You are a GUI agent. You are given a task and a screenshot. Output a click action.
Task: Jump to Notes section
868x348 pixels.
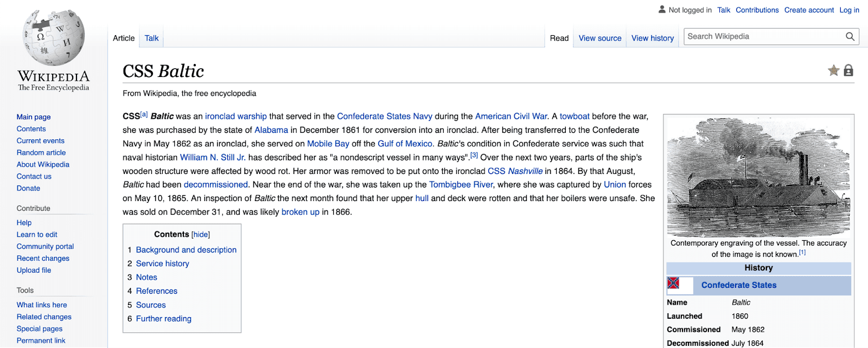146,277
